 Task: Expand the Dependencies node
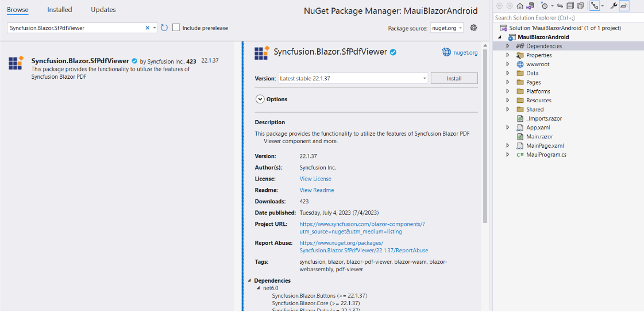point(508,46)
